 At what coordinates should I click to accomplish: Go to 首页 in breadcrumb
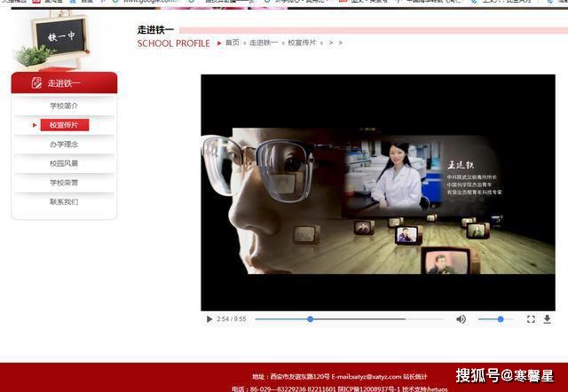tap(233, 43)
